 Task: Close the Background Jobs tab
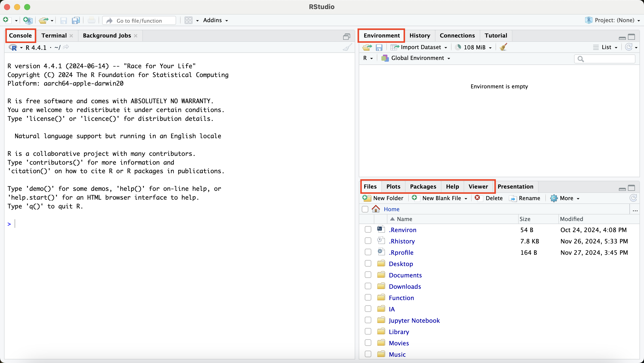coord(136,36)
